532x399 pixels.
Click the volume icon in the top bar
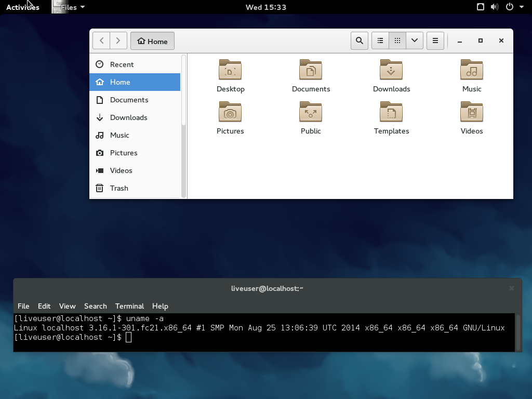pyautogui.click(x=495, y=7)
